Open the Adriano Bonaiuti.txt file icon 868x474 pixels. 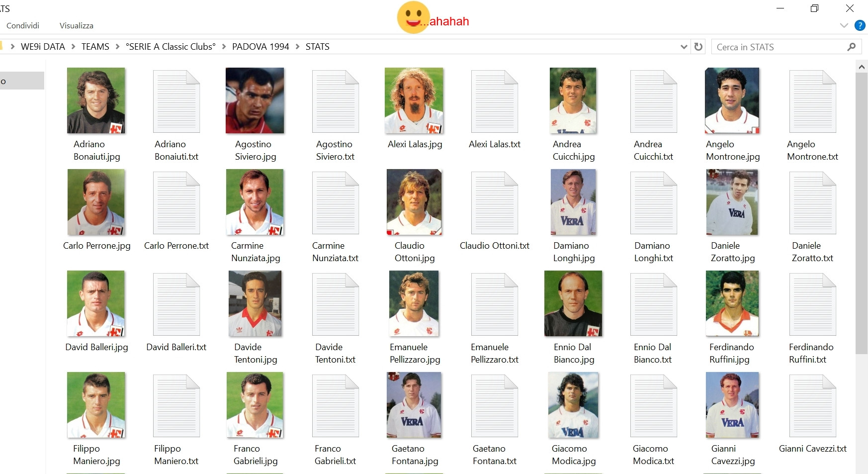[x=176, y=101]
